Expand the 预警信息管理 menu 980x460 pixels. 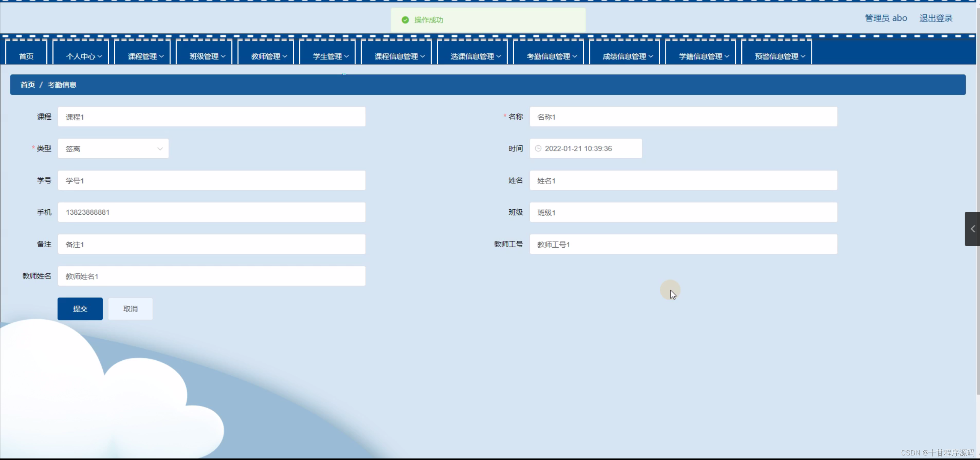(x=779, y=56)
